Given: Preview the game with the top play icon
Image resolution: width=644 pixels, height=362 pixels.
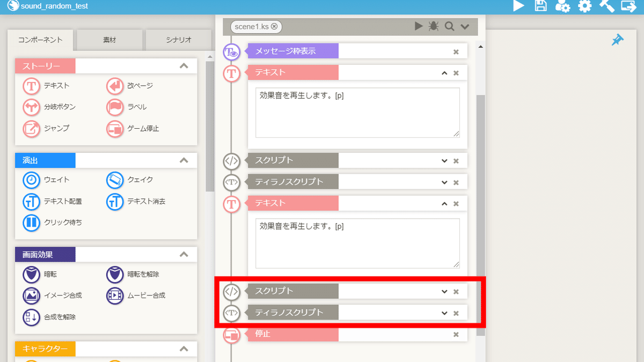Looking at the screenshot, I should [518, 6].
